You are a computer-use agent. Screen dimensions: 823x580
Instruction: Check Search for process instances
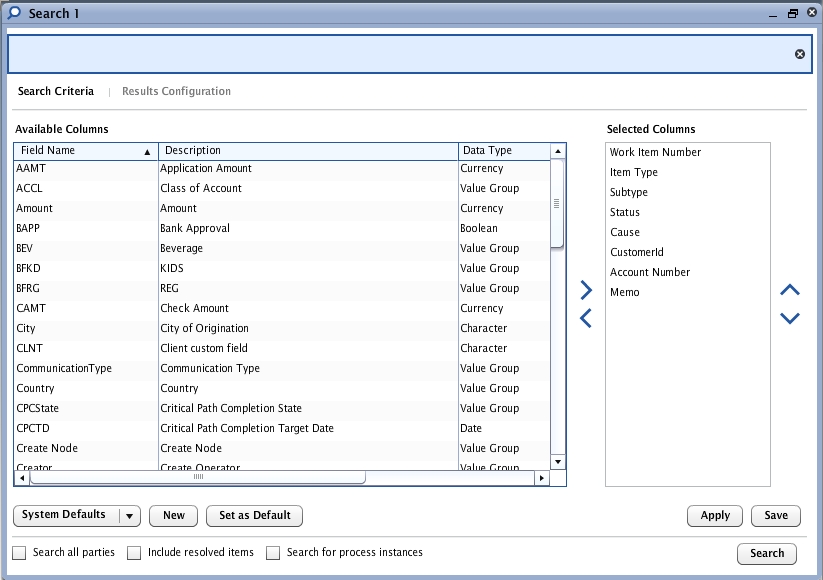click(x=273, y=553)
